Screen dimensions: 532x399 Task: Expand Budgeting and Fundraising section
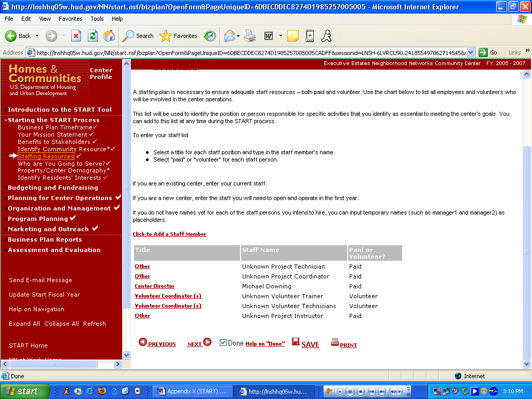52,188
